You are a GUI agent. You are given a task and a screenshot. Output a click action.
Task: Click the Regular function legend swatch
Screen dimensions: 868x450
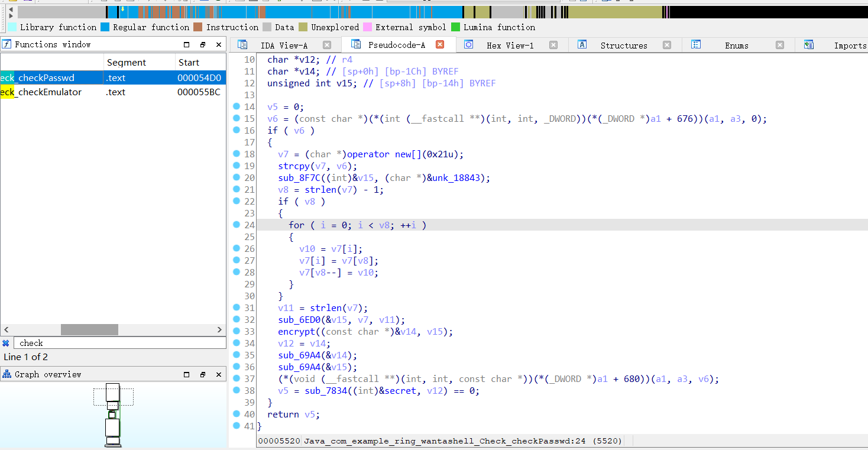(105, 27)
